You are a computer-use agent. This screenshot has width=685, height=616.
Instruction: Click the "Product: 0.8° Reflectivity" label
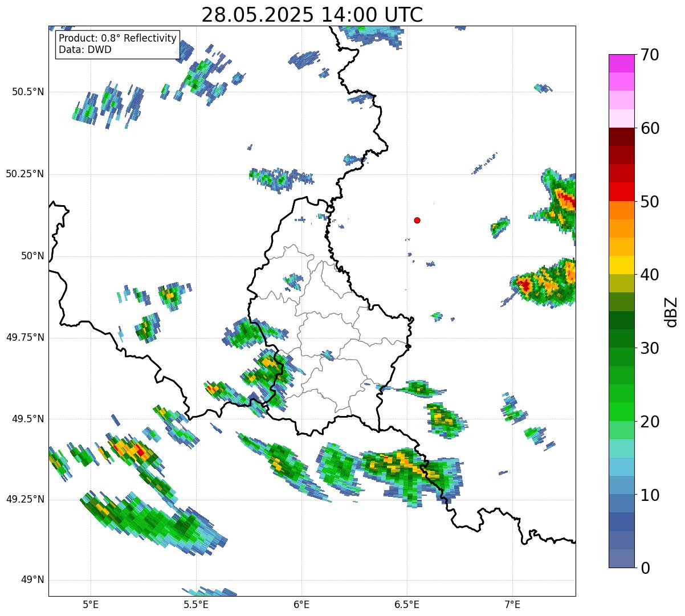coord(117,38)
